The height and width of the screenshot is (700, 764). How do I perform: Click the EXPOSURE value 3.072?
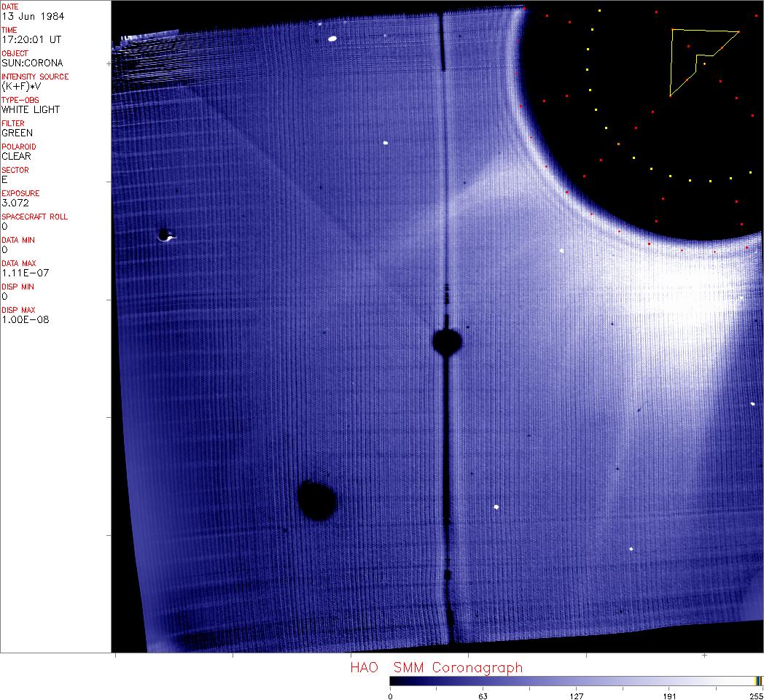[x=15, y=203]
